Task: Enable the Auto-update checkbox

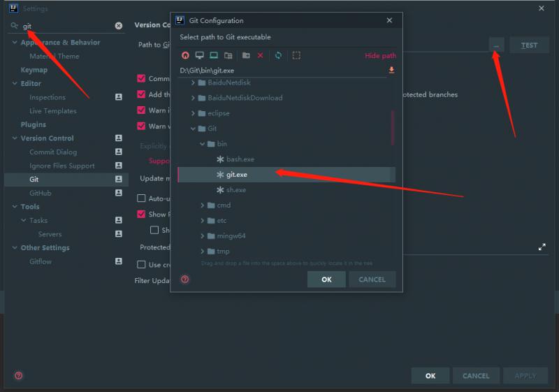Action: click(x=141, y=198)
